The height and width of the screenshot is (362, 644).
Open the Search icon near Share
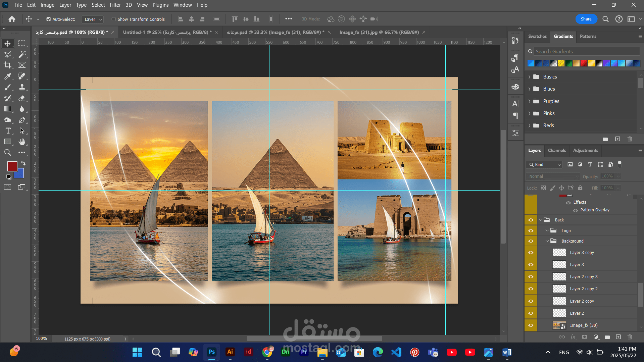pos(605,19)
